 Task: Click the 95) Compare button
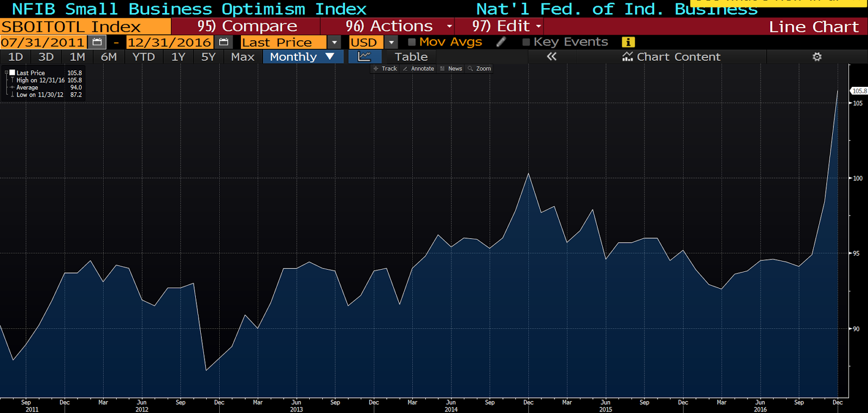click(246, 26)
